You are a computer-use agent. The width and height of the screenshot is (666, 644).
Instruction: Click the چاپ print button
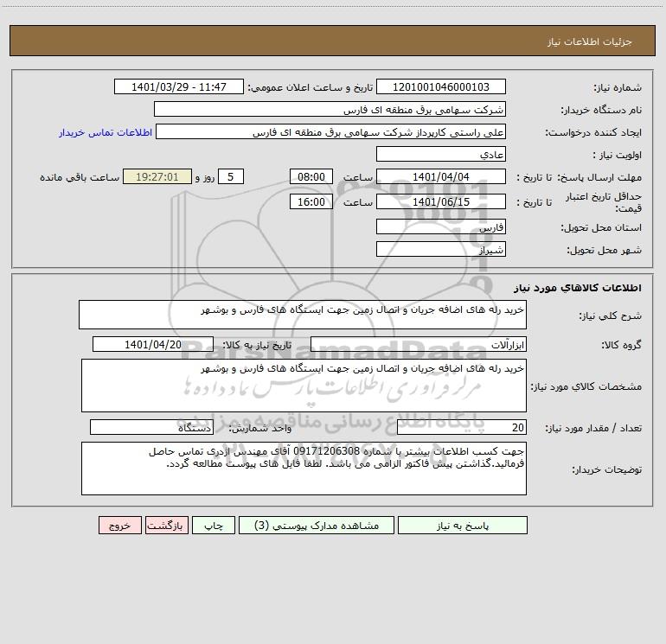pos(214,526)
